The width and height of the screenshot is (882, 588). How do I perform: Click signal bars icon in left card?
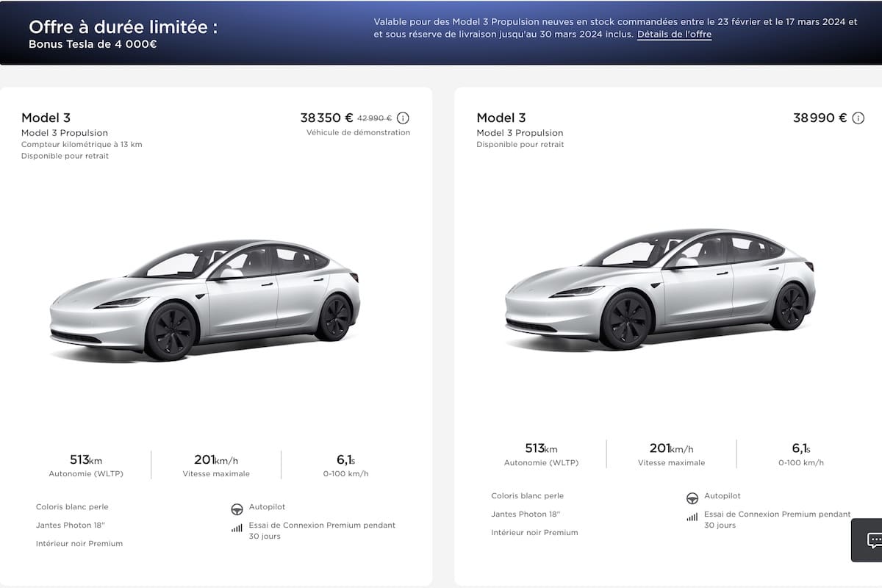pyautogui.click(x=237, y=528)
